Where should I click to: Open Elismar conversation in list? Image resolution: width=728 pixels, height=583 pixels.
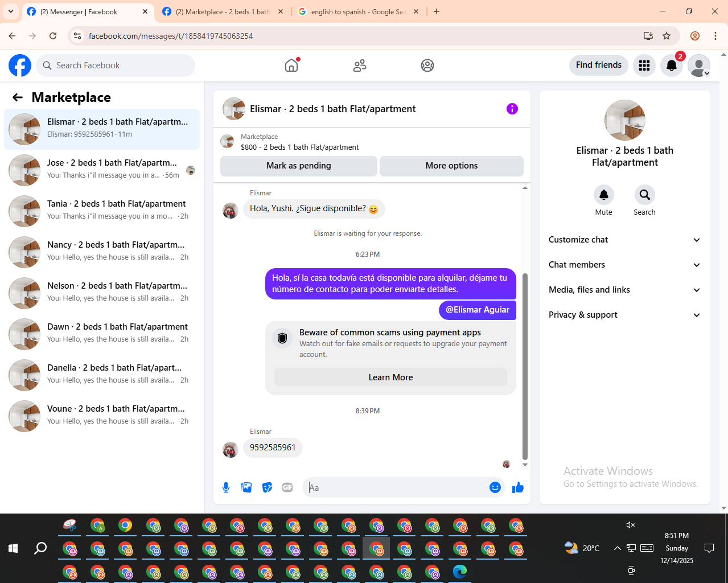click(102, 129)
